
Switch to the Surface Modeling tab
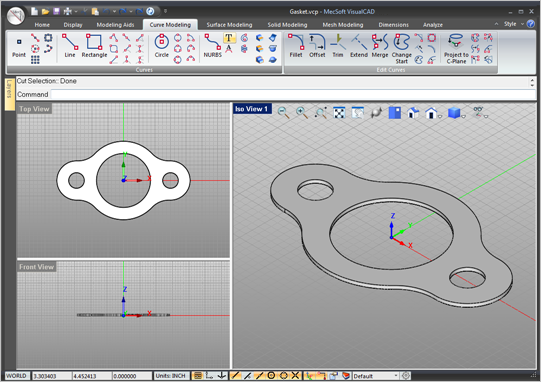pyautogui.click(x=229, y=25)
